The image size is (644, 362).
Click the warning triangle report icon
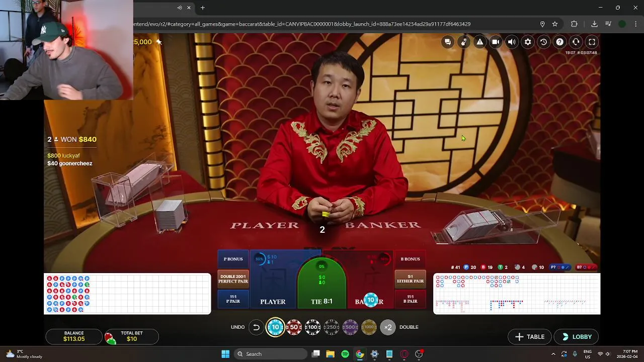pos(480,42)
